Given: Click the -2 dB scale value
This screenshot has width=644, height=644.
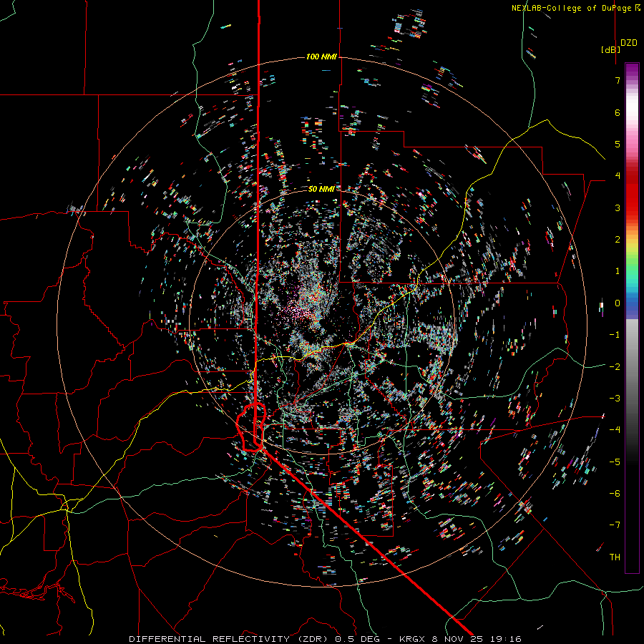Looking at the screenshot, I should coord(615,367).
